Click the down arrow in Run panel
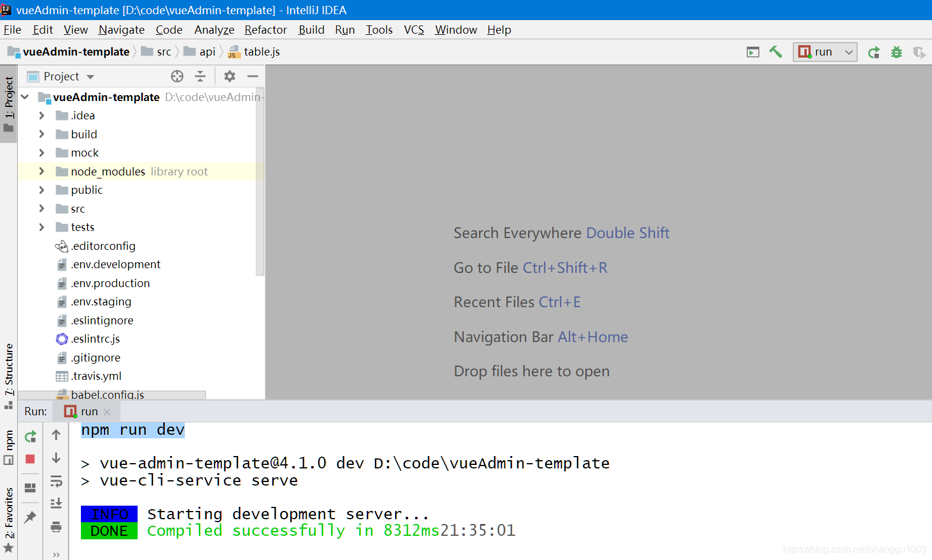932x560 pixels. [56, 458]
